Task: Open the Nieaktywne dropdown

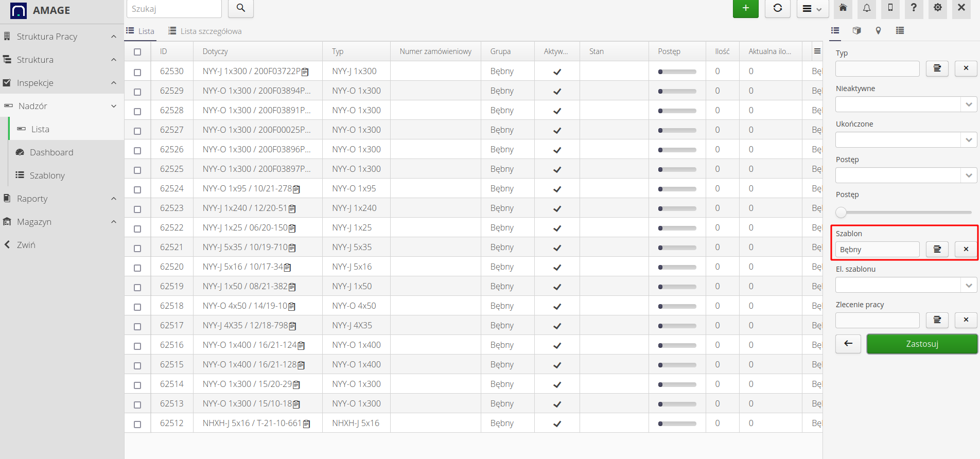Action: click(906, 104)
